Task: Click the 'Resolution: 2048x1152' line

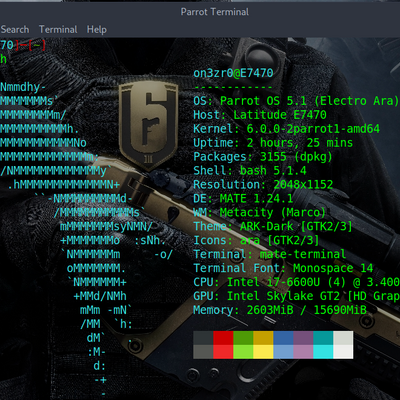Action: (263, 185)
